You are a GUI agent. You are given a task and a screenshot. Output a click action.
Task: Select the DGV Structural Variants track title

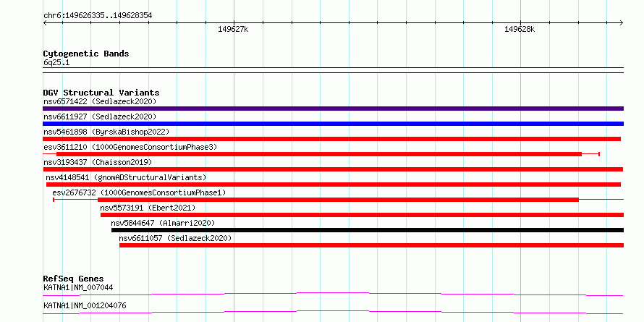(101, 93)
